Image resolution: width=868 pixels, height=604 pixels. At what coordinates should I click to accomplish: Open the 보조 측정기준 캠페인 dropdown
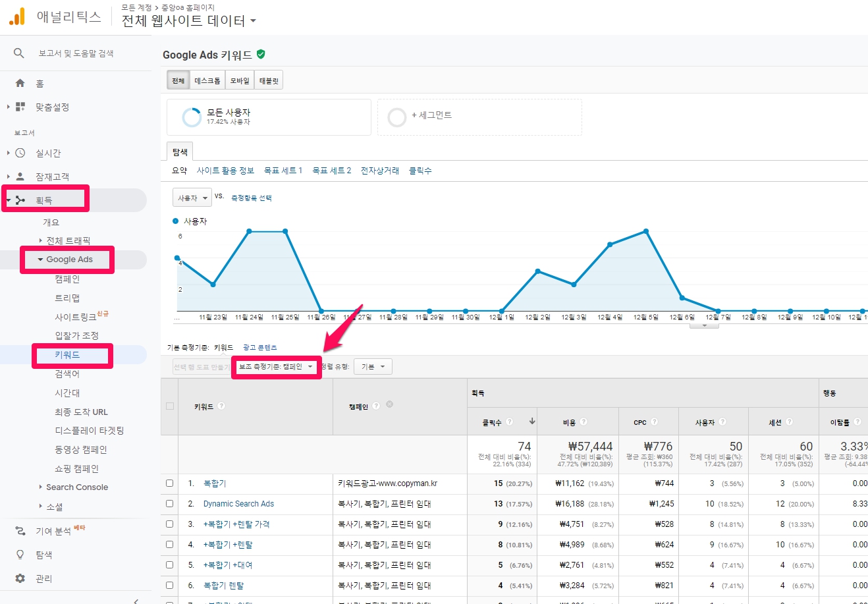(x=276, y=367)
